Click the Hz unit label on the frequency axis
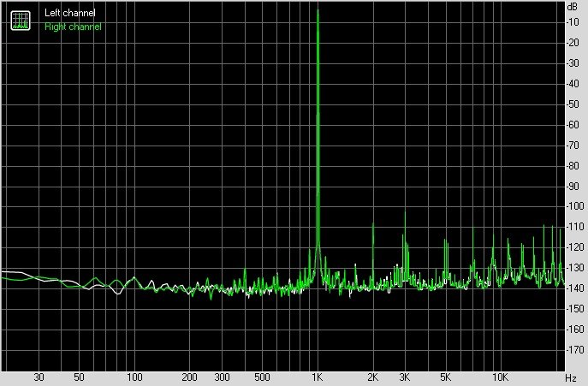588x386 pixels. click(570, 377)
